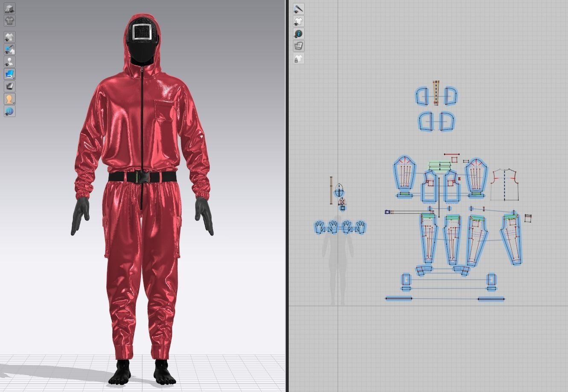Select the upper-left hood pattern piece
Viewport: 568px width, 392px height.
[x=422, y=96]
